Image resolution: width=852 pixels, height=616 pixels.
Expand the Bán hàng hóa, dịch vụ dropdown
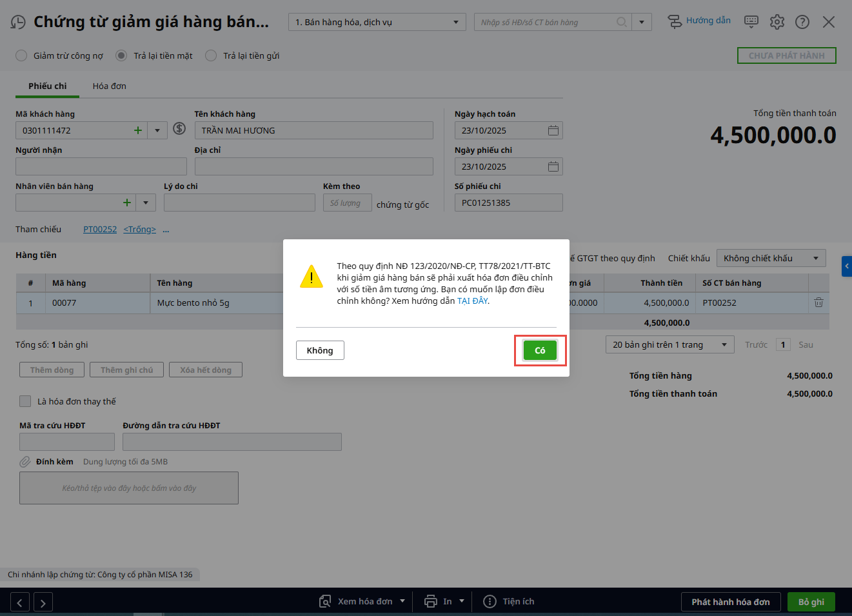click(x=455, y=22)
